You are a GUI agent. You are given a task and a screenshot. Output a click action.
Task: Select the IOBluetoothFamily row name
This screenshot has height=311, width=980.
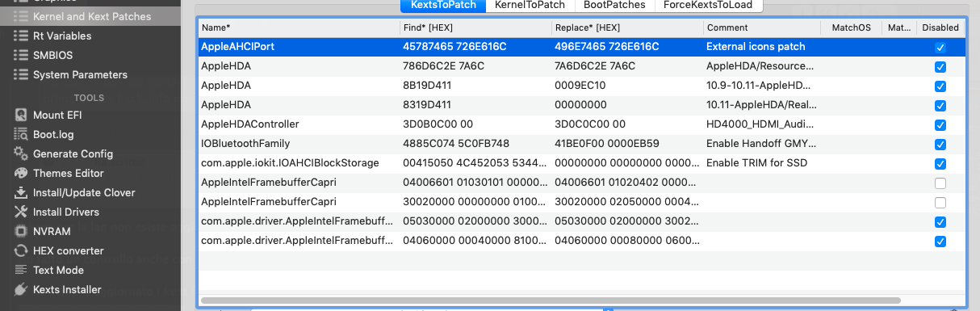(x=245, y=144)
